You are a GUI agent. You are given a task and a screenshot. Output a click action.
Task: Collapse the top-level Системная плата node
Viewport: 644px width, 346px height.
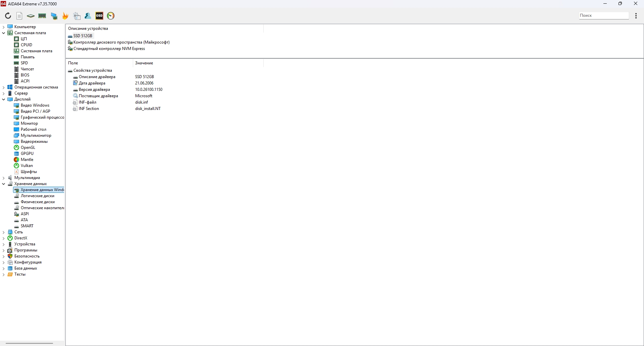click(4, 33)
